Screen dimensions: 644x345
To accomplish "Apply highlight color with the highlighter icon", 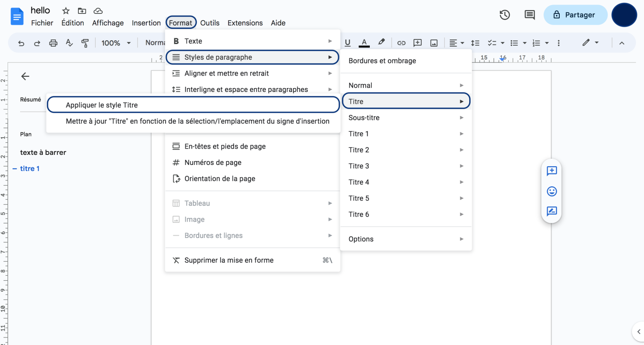I will click(381, 42).
